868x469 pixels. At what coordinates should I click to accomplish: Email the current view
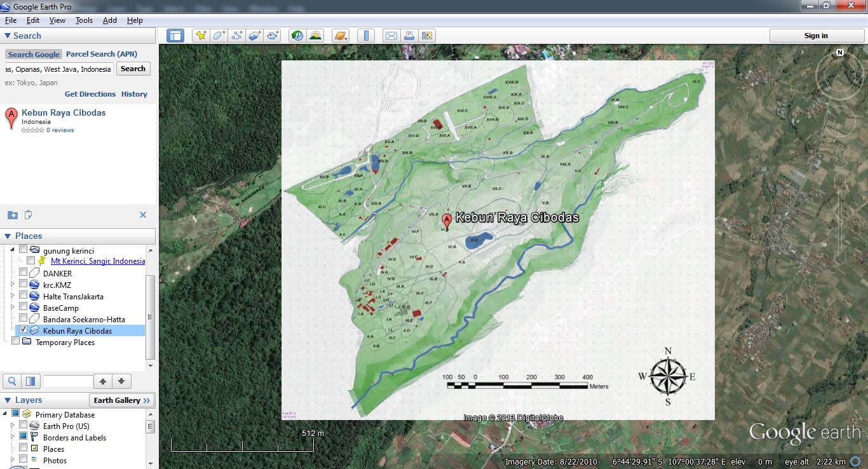tap(391, 36)
